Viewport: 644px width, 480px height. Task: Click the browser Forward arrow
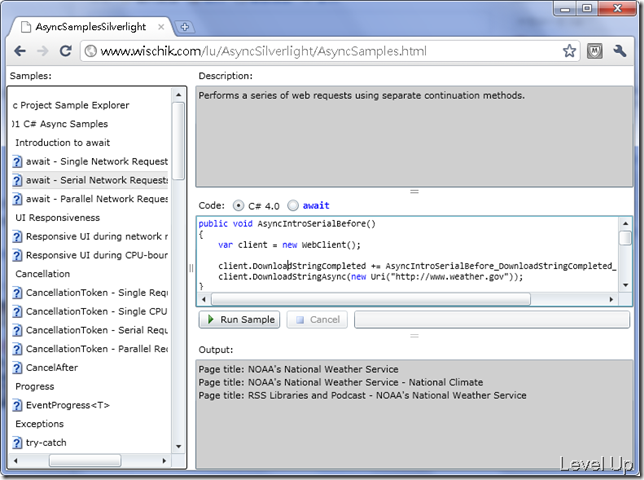(42, 51)
